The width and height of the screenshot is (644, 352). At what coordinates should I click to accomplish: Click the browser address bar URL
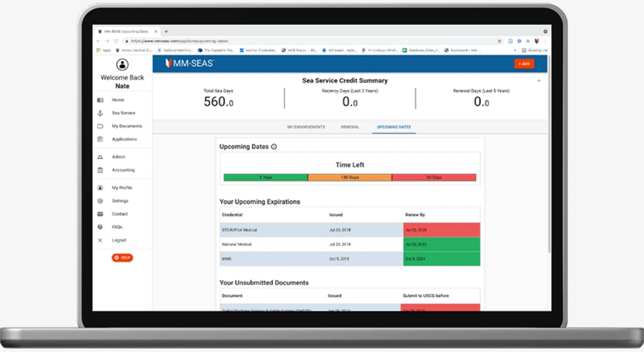tap(179, 41)
